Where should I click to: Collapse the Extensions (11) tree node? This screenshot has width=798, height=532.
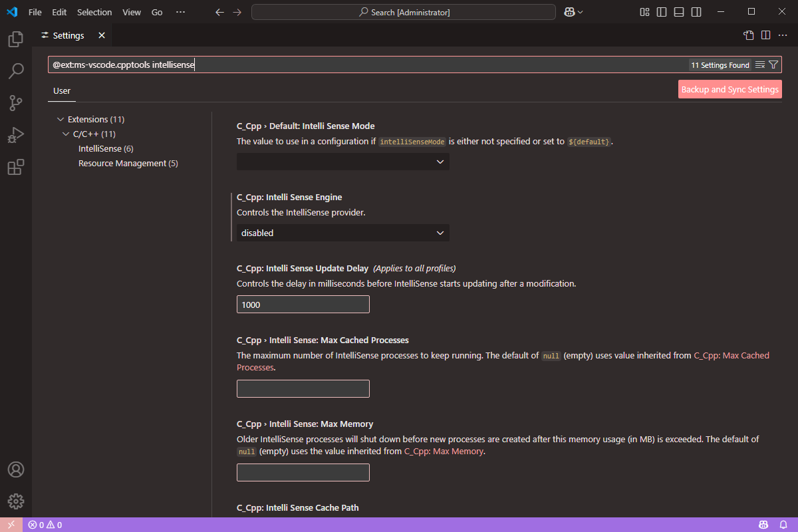61,120
